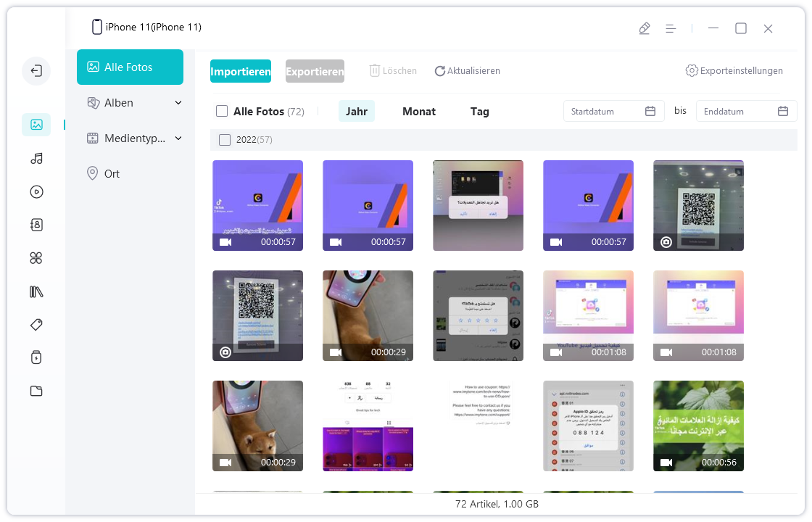Open the file folder icon in sidebar
The image size is (812, 522).
coord(36,391)
